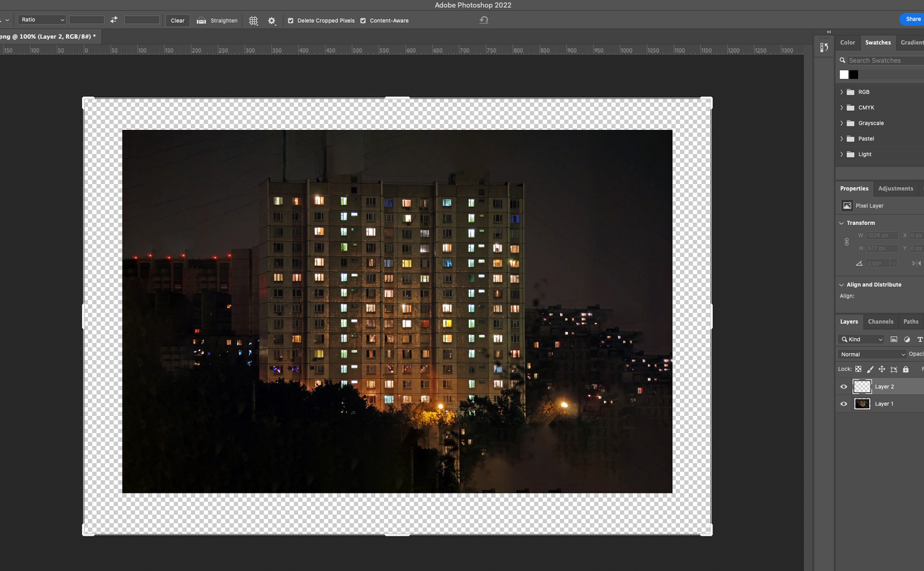Open the crop overlay grid options
The height and width of the screenshot is (571, 924).
point(253,20)
